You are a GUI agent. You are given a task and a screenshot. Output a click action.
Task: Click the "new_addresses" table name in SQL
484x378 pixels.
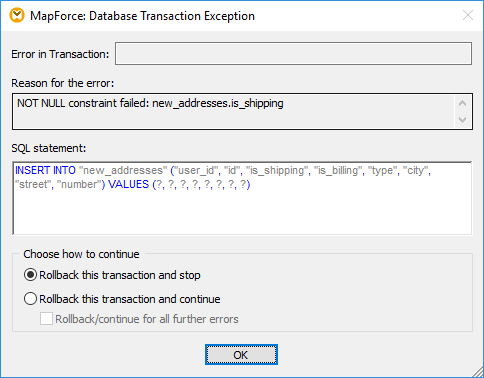tap(123, 170)
